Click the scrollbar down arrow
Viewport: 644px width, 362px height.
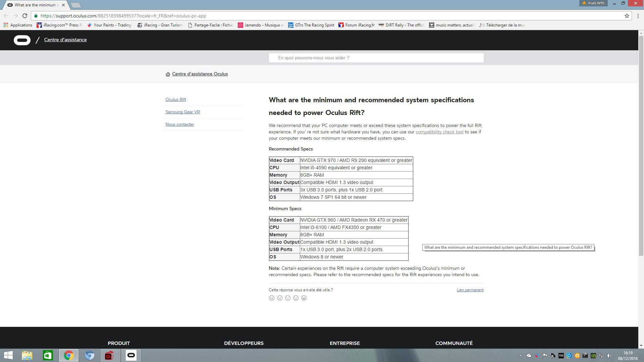(641, 346)
